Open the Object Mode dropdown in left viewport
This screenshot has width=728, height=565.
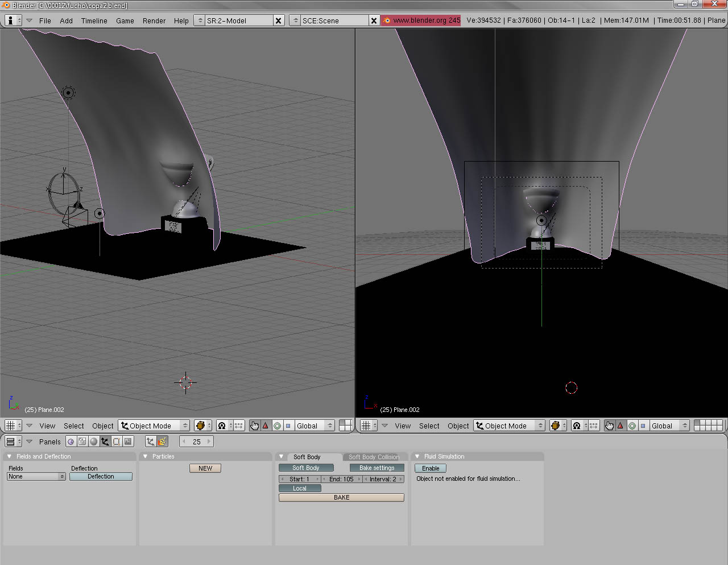tap(154, 426)
